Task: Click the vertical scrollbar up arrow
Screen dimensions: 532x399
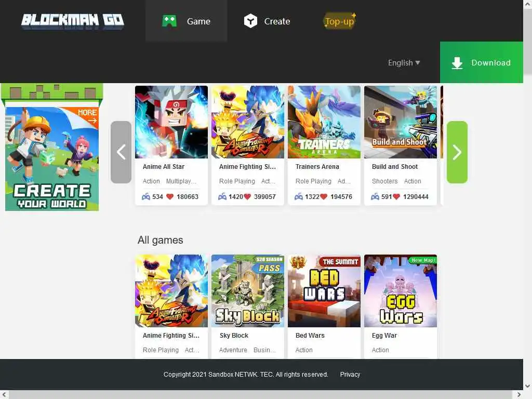Action: click(x=528, y=4)
